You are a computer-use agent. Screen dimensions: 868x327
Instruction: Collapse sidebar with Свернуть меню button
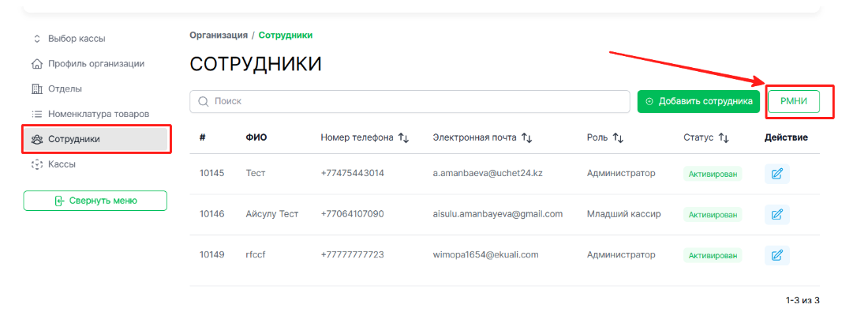click(x=95, y=201)
